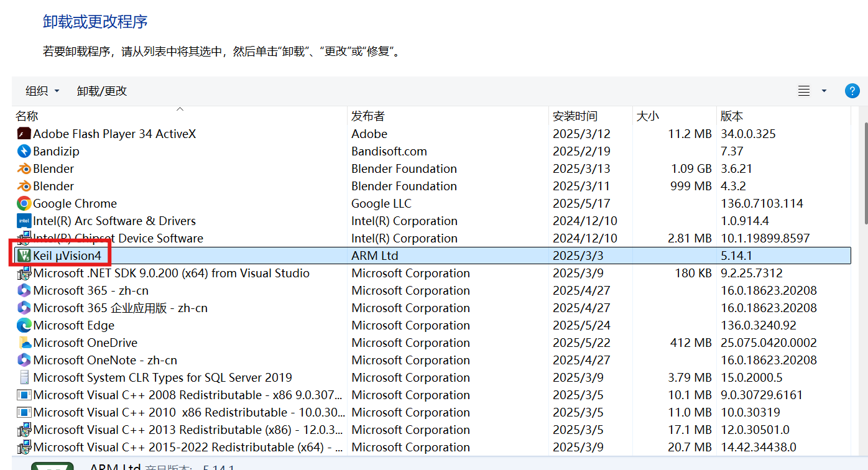
Task: Click the Visual C++ 2008 Redistributable icon
Action: [x=24, y=395]
